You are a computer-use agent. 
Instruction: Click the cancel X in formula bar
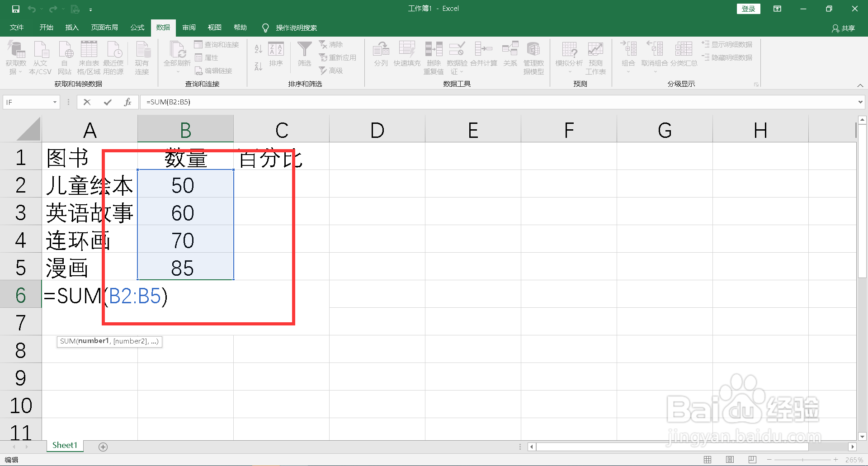pos(87,102)
